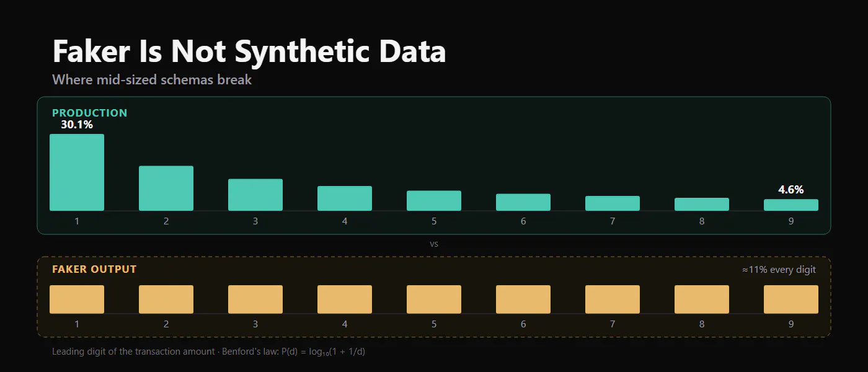Click axis label '5' under Production chart
This screenshot has height=372, width=868.
[x=434, y=221]
